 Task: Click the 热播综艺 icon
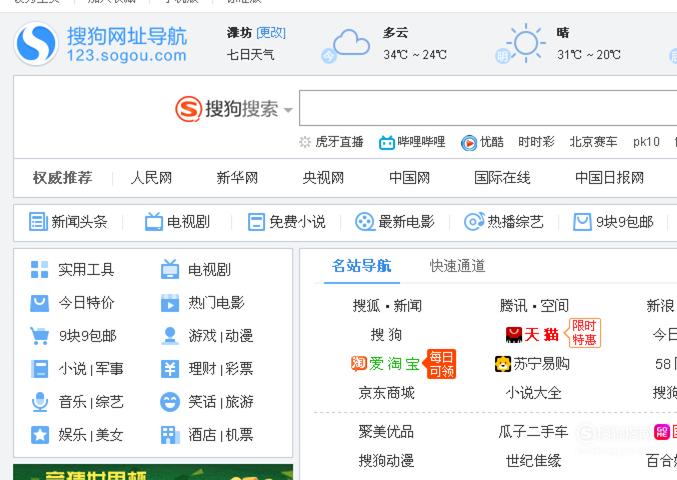(474, 222)
